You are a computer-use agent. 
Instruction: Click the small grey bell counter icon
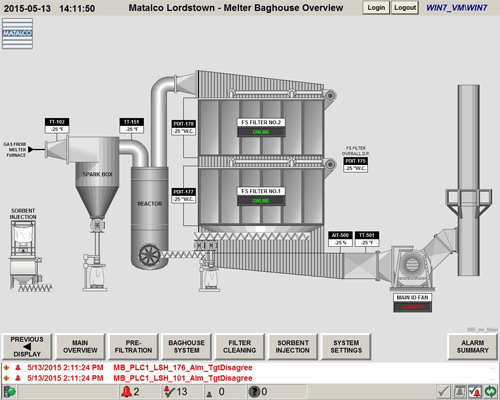(209, 394)
